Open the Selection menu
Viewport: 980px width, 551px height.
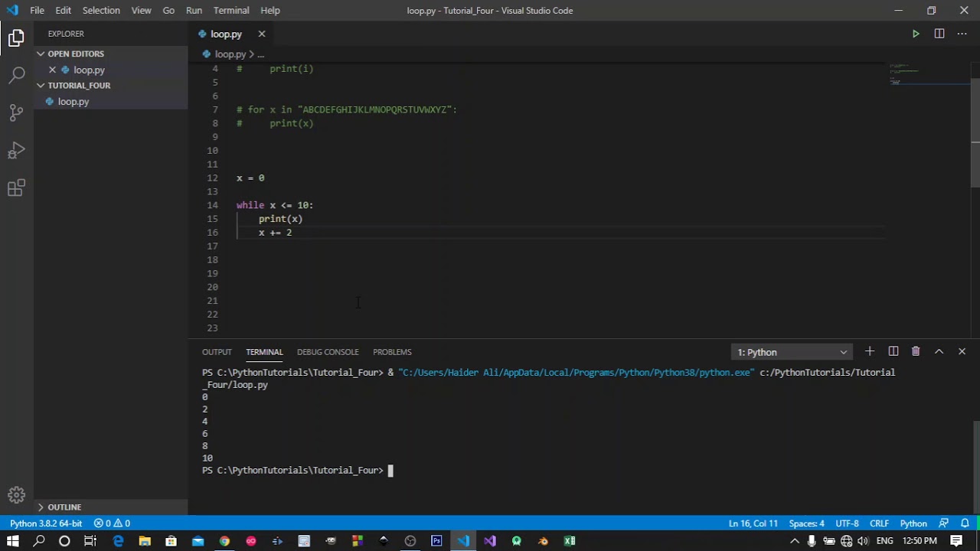click(101, 10)
